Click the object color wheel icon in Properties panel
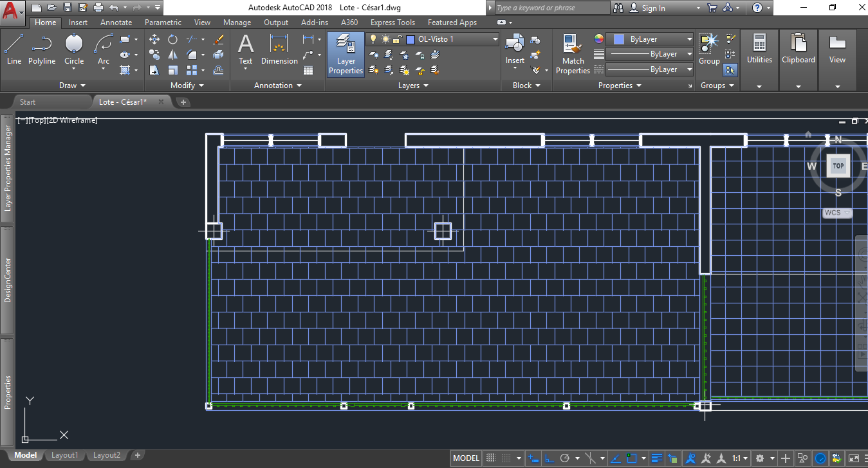The height and width of the screenshot is (468, 868). tap(600, 39)
